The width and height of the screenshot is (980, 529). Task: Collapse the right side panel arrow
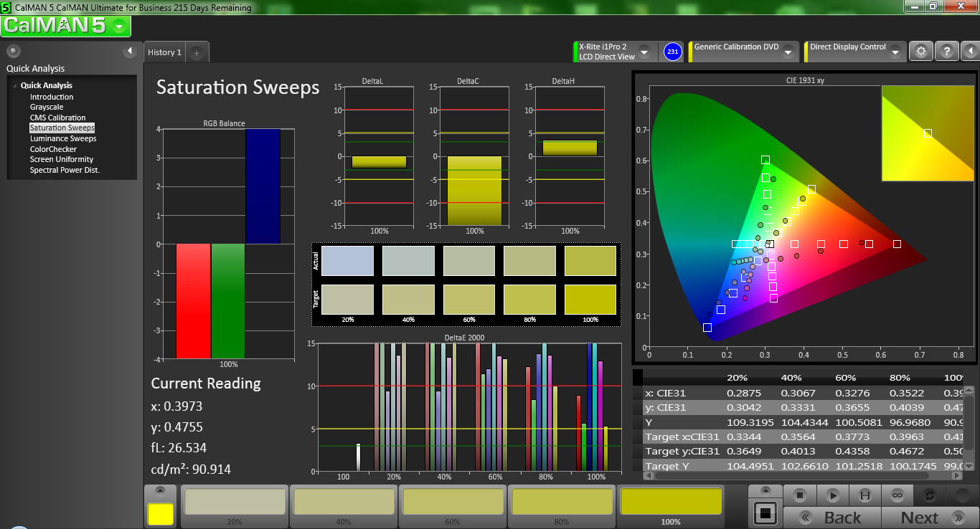tap(969, 52)
